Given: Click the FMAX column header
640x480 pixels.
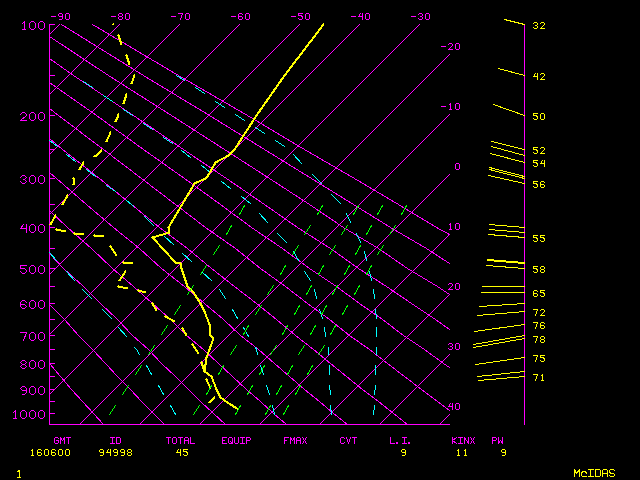Looking at the screenshot, I should [x=295, y=440].
